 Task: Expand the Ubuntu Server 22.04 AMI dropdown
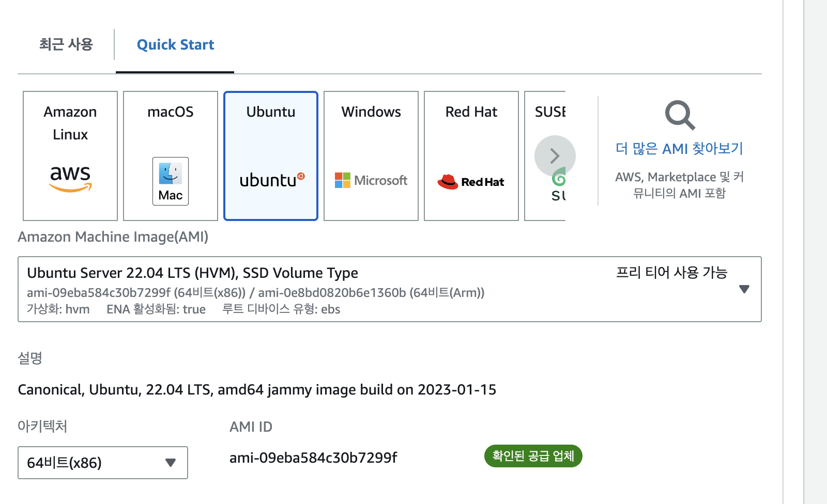(x=390, y=289)
